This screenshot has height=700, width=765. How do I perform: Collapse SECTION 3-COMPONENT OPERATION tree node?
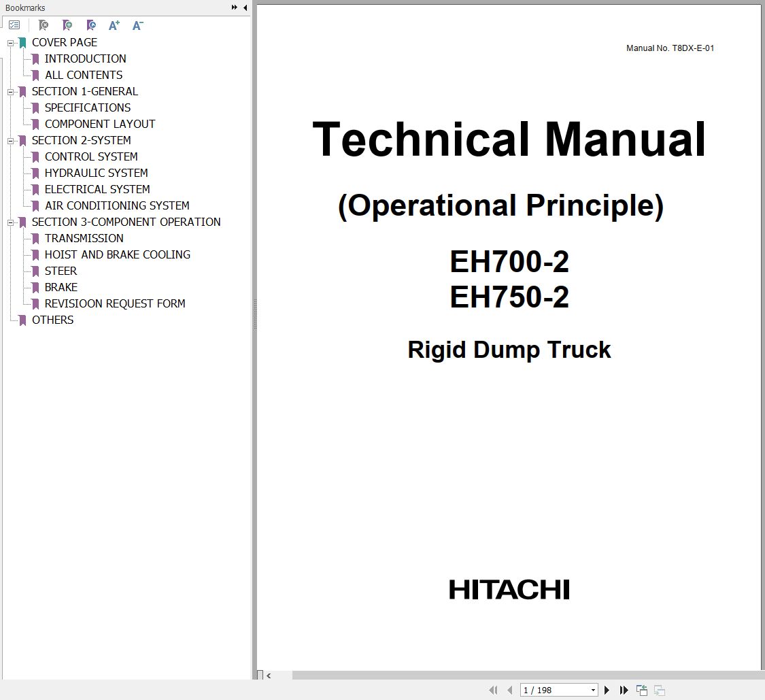pos(10,222)
